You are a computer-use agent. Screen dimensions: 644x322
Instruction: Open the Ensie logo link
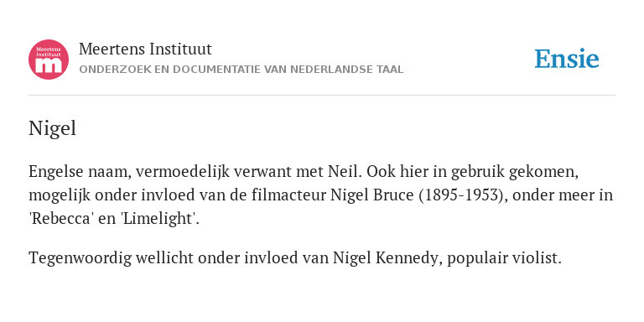click(x=566, y=59)
